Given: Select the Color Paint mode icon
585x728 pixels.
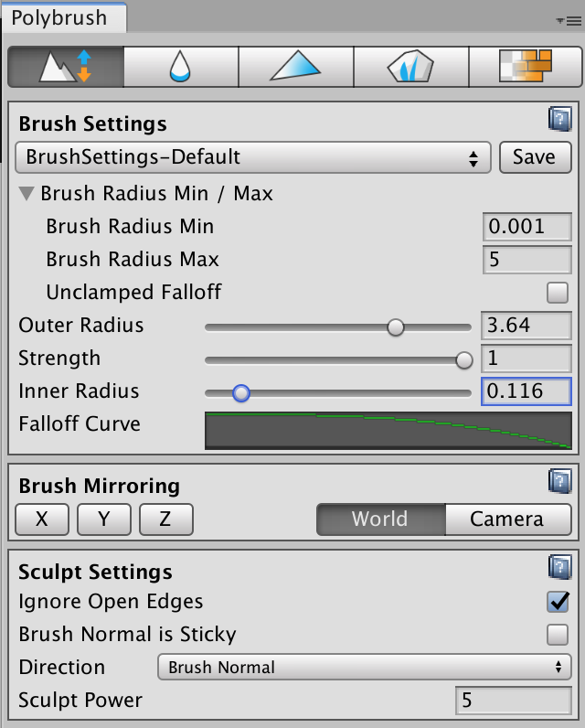Looking at the screenshot, I should pyautogui.click(x=295, y=67).
